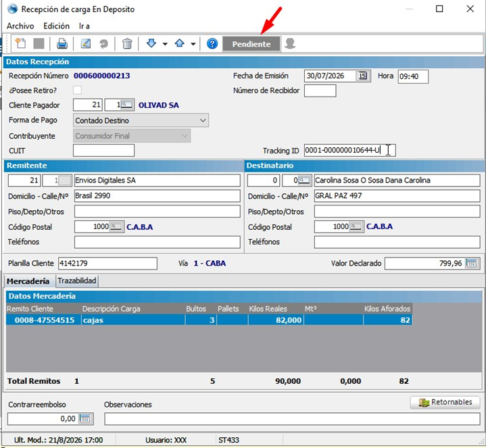The image size is (486, 448).
Task: Click Destinatario Teléfonos field
Action: (x=397, y=242)
